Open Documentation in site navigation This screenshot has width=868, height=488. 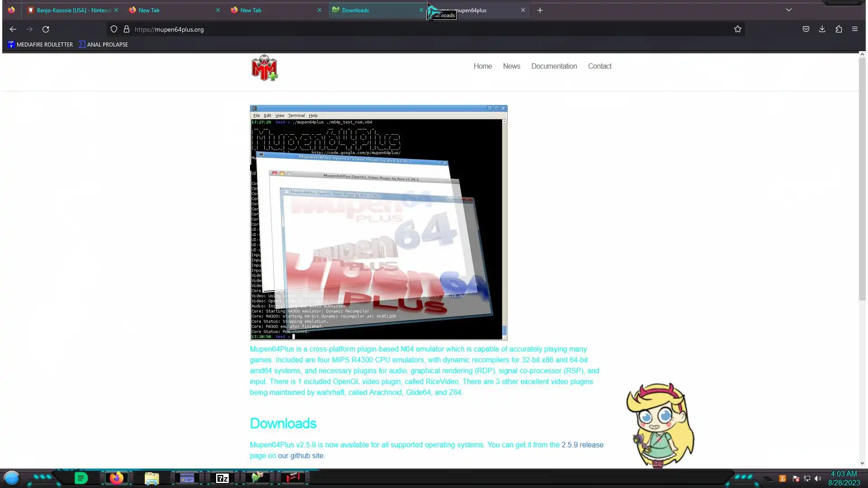point(554,66)
